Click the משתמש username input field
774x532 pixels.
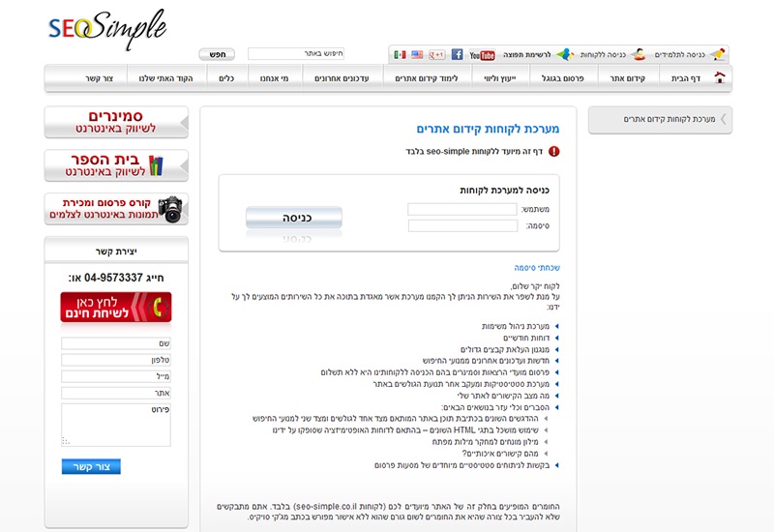(x=461, y=209)
